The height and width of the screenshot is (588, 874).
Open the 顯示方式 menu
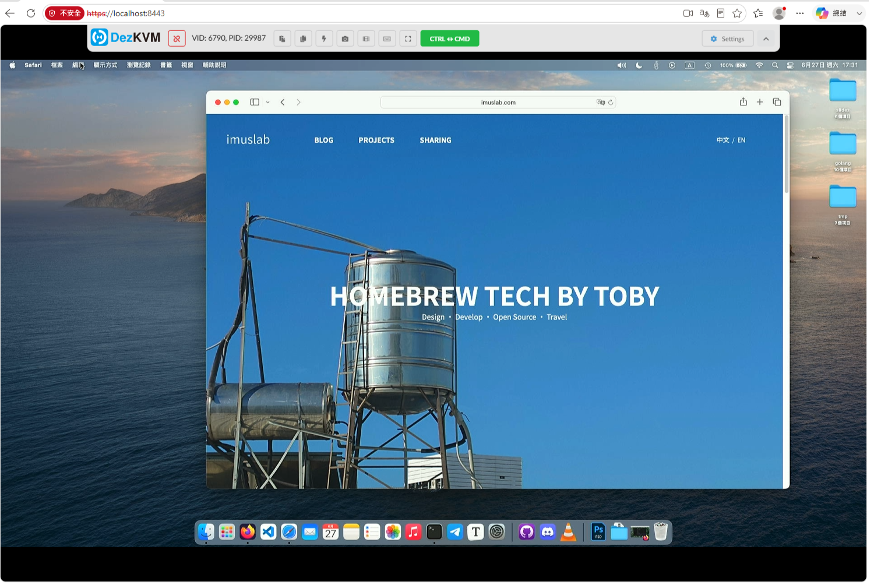[x=105, y=65]
